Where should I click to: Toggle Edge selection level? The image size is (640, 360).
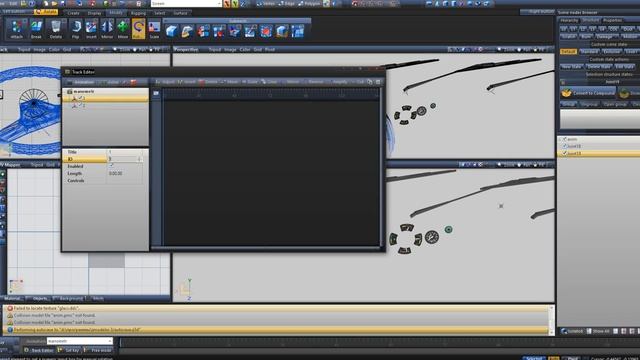pyautogui.click(x=287, y=4)
